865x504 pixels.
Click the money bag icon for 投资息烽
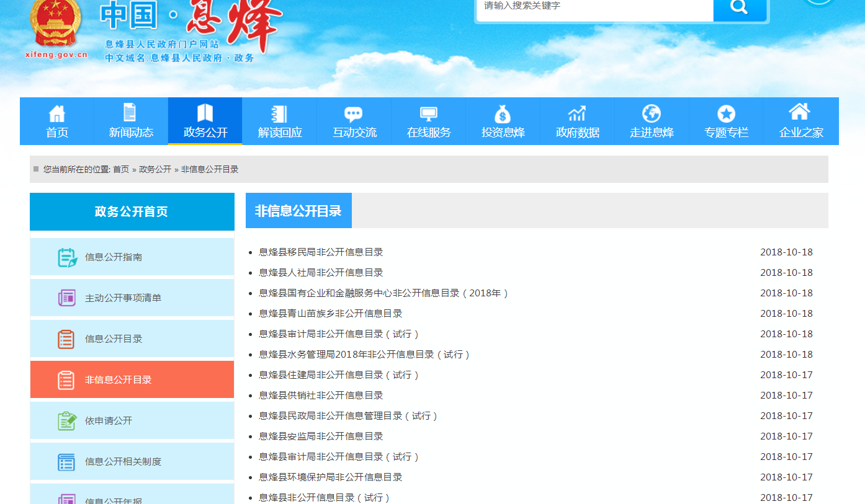click(x=503, y=114)
